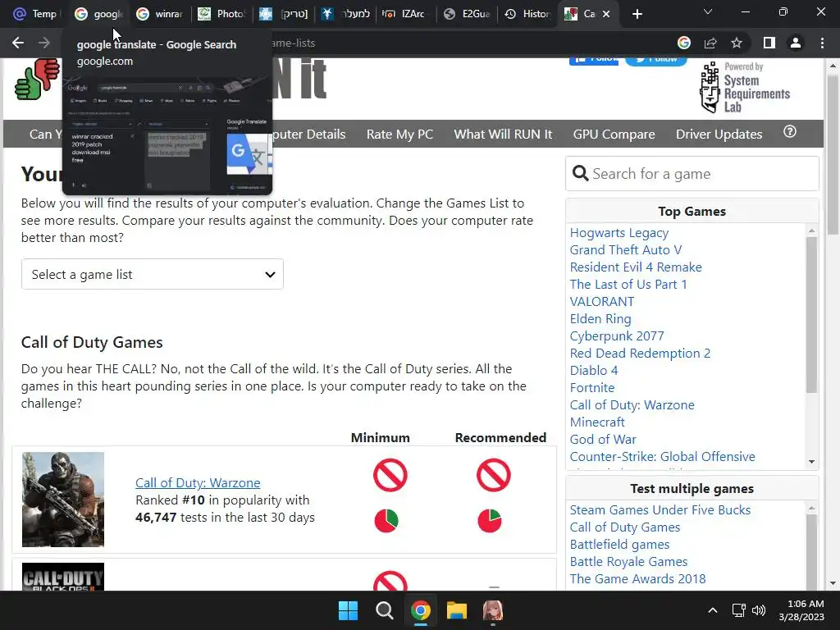Open the volume icon in system tray
The height and width of the screenshot is (630, 840).
[x=759, y=610]
